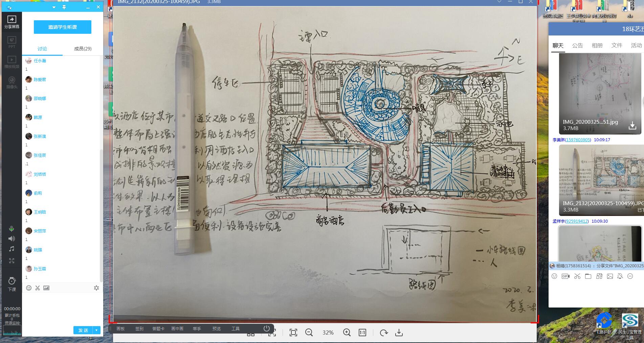644x343 pixels.
Task: Open the E路护航 desktop shortcut
Action: point(604,323)
